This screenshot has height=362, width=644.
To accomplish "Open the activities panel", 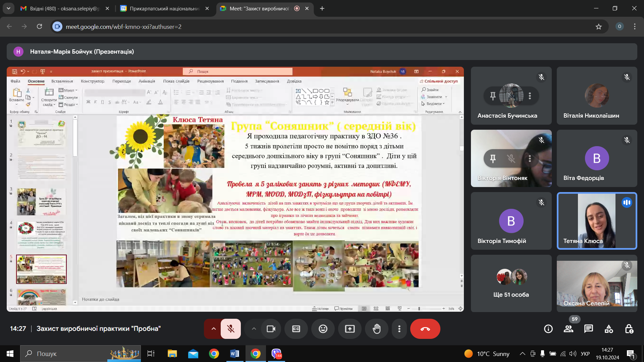I will tap(609, 329).
